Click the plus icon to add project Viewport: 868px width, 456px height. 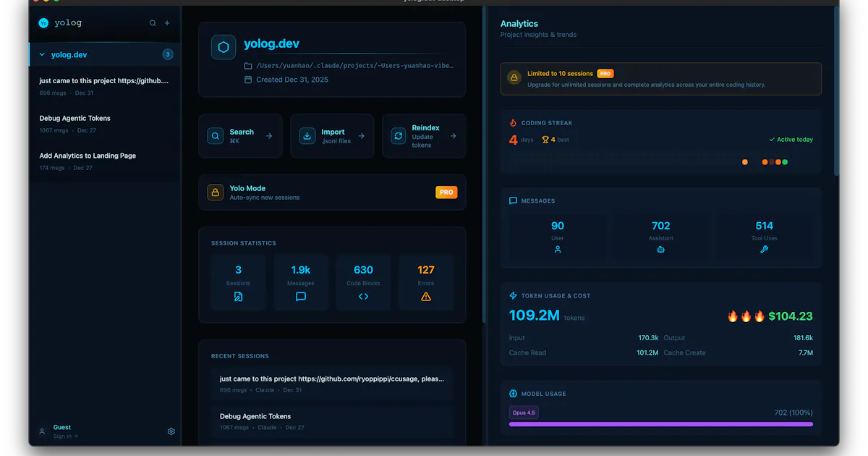click(x=167, y=23)
